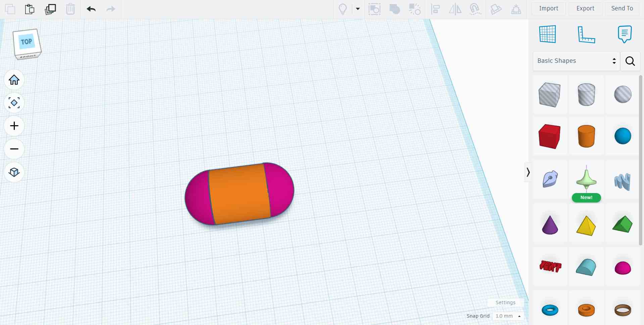Select the teal Round Roof shape
The image size is (644, 325).
tap(586, 267)
